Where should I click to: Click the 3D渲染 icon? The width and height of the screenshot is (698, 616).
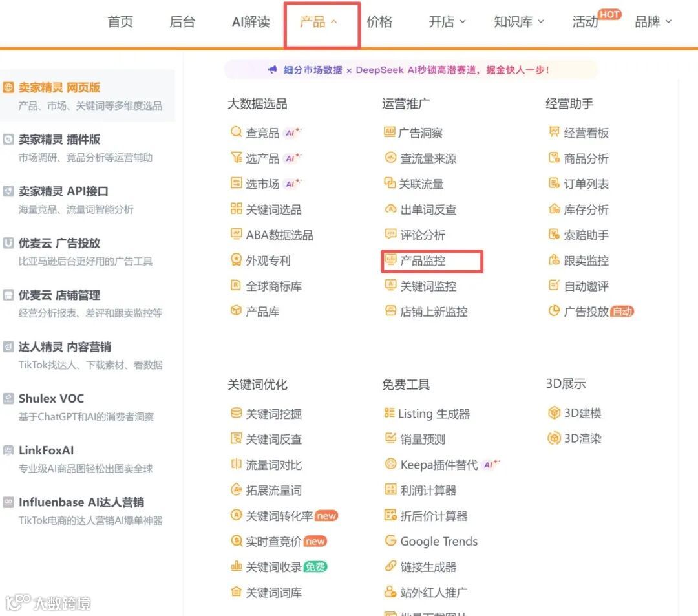(x=554, y=438)
